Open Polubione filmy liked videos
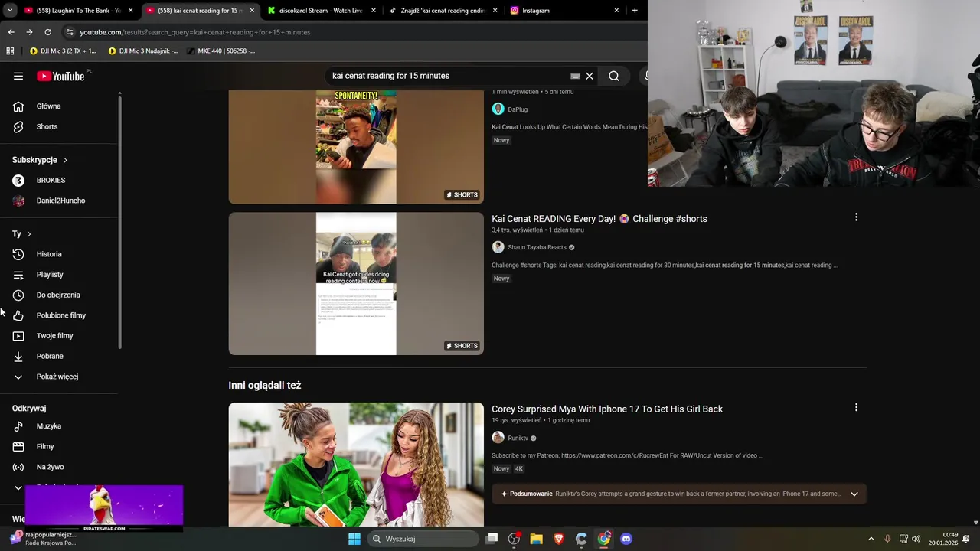Screen dimensions: 980x551 (60, 315)
